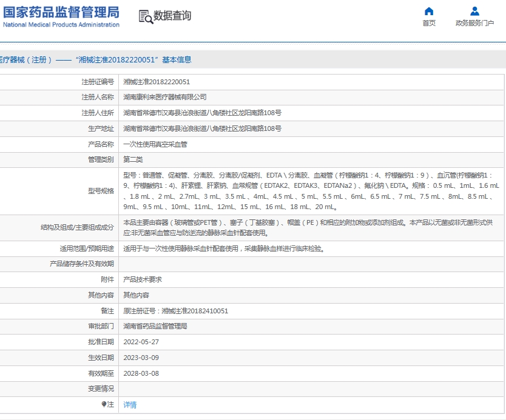Viewport: 506px width, 420px height.
Task: Click the page title containing 基本信息
Action: (95, 59)
